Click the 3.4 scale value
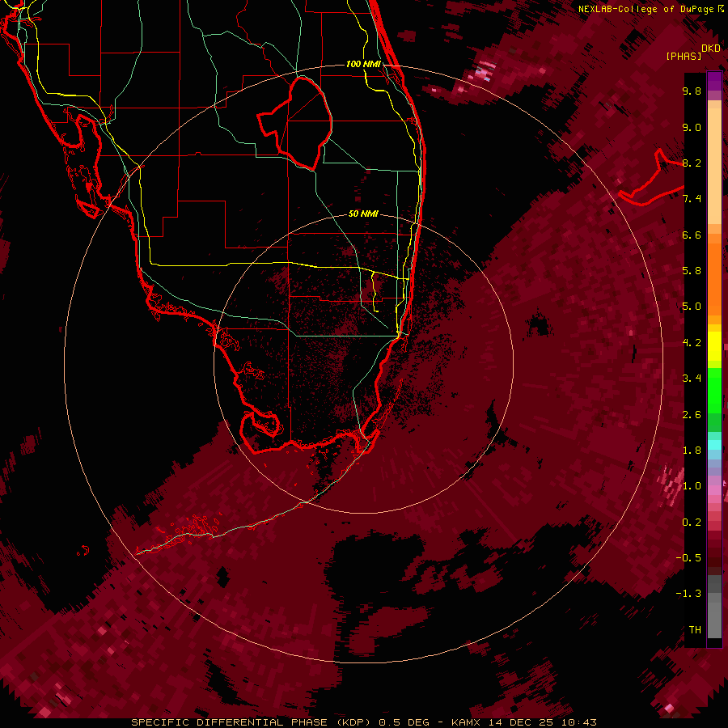The width and height of the screenshot is (728, 728). pos(692,379)
